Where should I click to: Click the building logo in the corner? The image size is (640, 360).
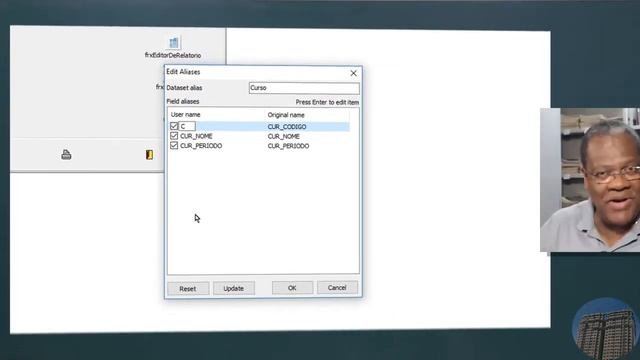click(605, 329)
